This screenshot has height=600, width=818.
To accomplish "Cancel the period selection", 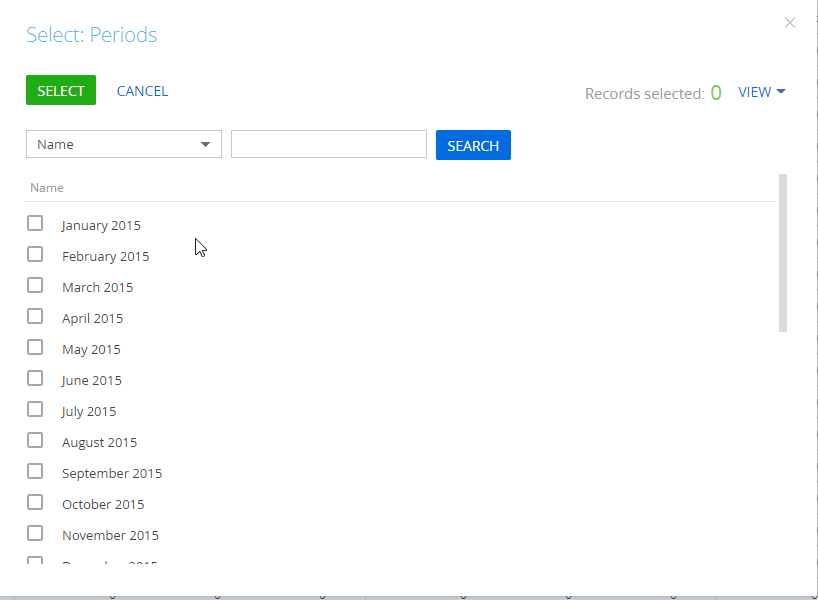I will [x=142, y=91].
